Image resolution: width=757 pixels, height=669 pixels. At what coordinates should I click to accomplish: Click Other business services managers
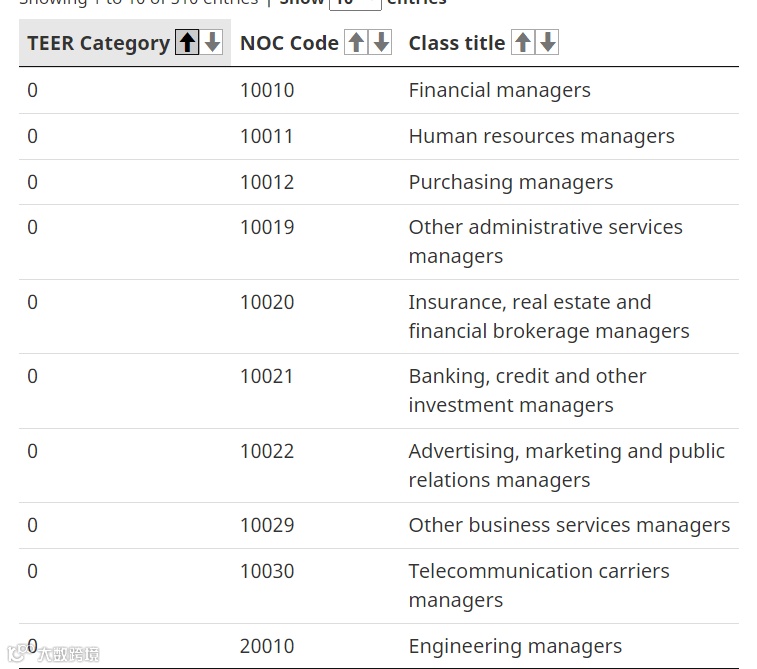tap(569, 525)
